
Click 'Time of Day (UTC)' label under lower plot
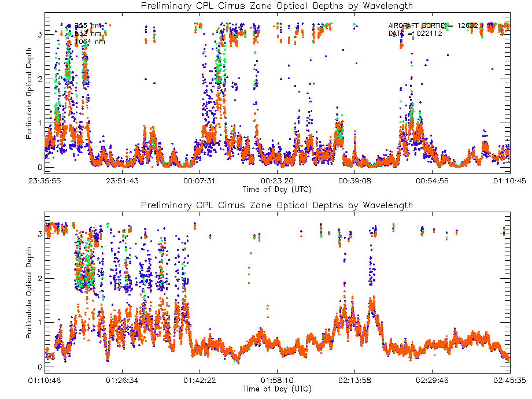[x=277, y=389]
